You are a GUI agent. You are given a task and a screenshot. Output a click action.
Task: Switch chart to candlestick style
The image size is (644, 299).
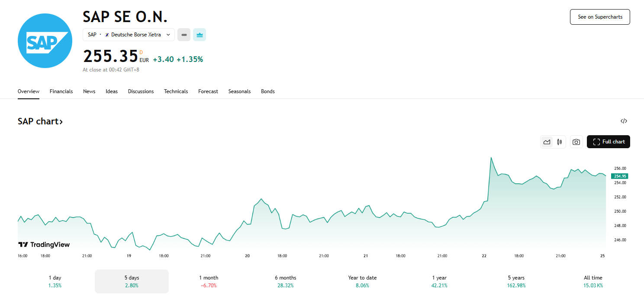(560, 142)
